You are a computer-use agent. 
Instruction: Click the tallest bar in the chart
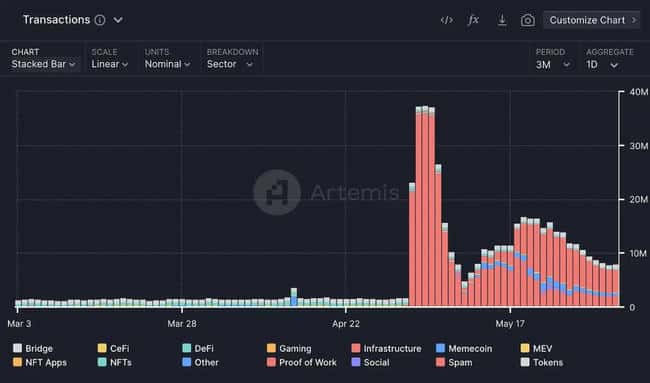coord(425,206)
